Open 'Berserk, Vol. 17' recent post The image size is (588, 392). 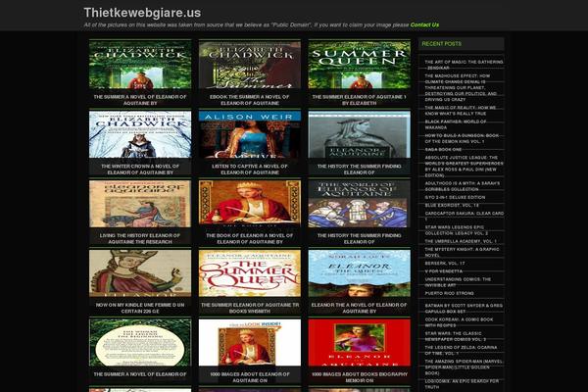point(445,264)
